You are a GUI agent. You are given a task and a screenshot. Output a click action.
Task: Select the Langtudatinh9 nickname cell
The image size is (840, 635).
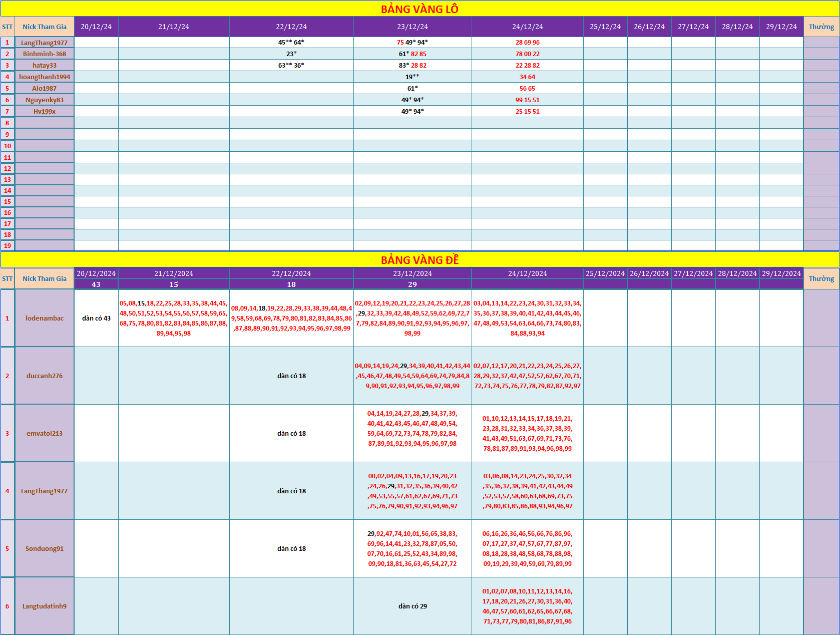(45, 606)
